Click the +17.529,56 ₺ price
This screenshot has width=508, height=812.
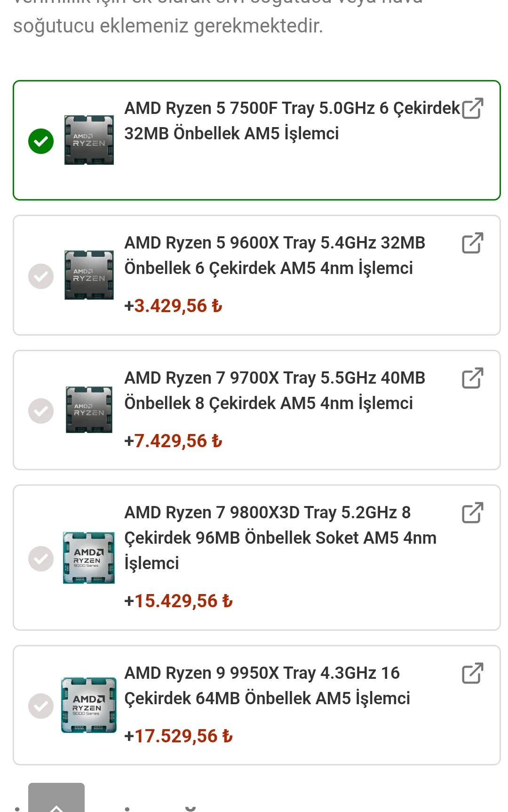(x=178, y=736)
